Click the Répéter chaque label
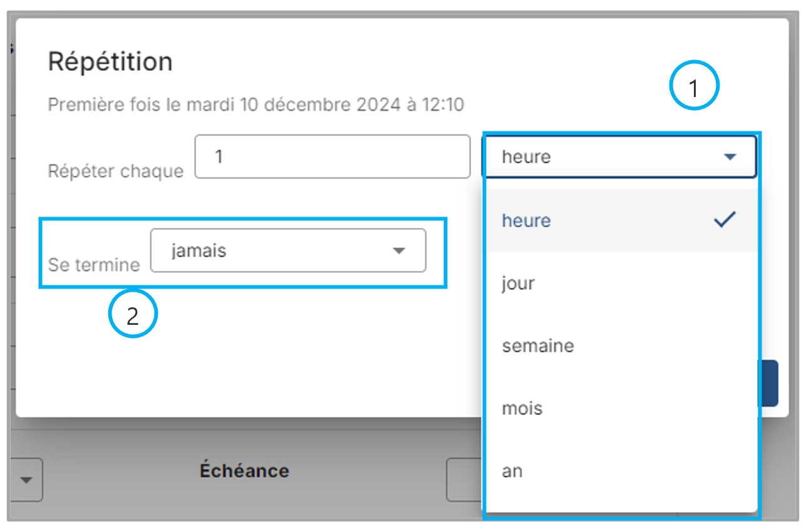 pyautogui.click(x=116, y=171)
